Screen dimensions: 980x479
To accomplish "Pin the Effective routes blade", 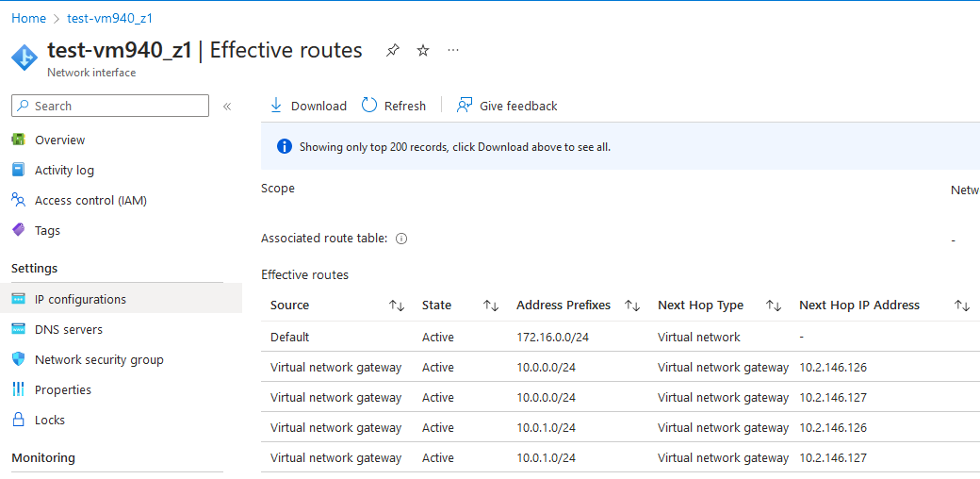I will (393, 51).
